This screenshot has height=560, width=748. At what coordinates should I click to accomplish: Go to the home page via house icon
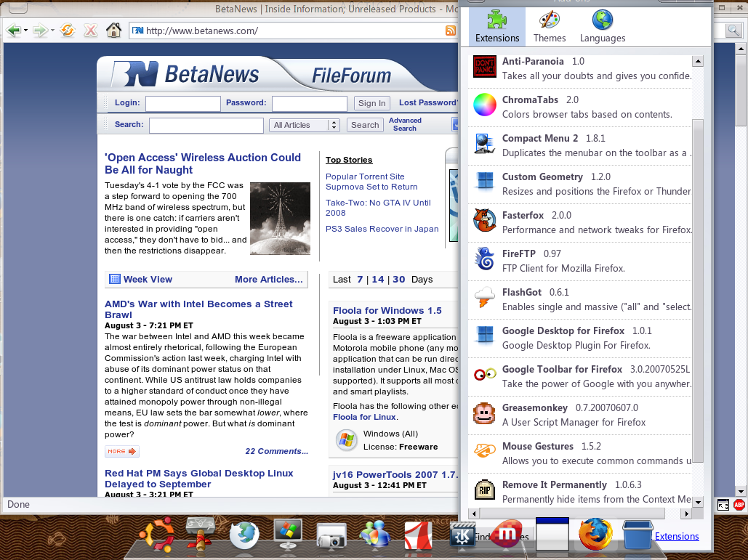coord(113,31)
